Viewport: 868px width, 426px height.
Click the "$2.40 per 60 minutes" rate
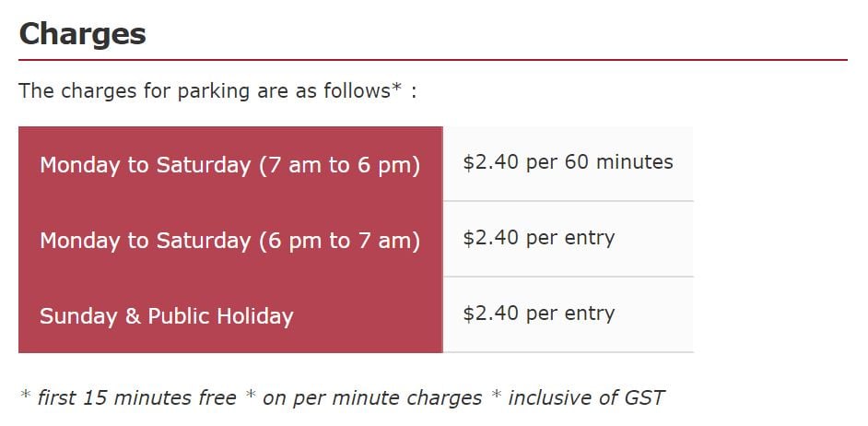(x=568, y=162)
